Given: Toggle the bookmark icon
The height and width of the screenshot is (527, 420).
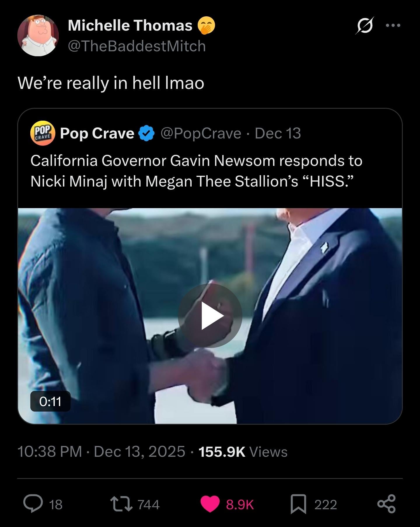Looking at the screenshot, I should (x=298, y=504).
